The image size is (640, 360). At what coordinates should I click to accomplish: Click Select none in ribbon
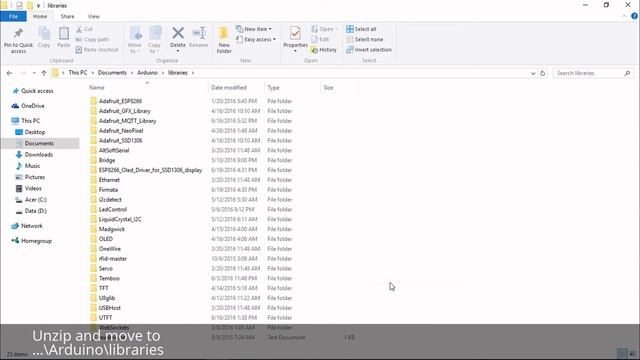[x=364, y=40]
